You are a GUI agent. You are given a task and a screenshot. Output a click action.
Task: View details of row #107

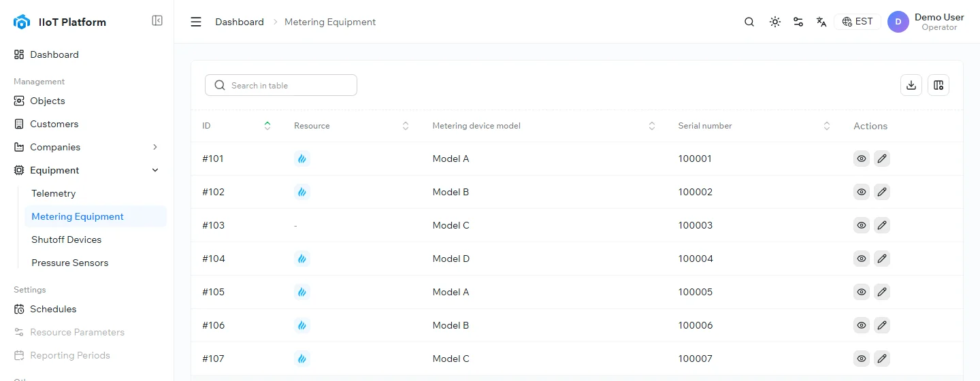pos(862,359)
